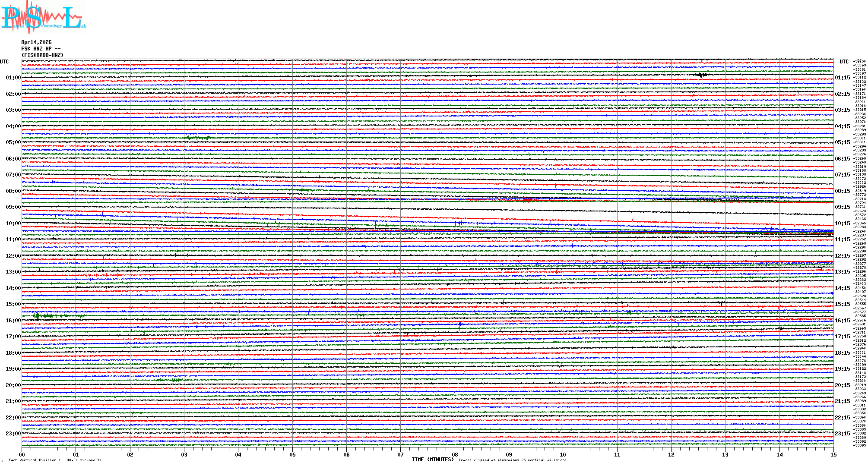The image size is (868, 466).
Task: Select the 16:00 hour label on left
Action: pos(13,321)
